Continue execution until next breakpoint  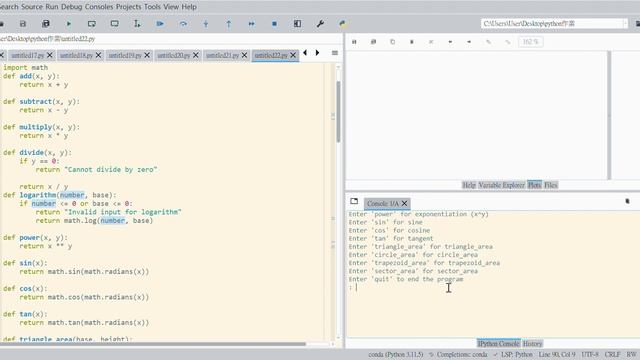click(251, 24)
